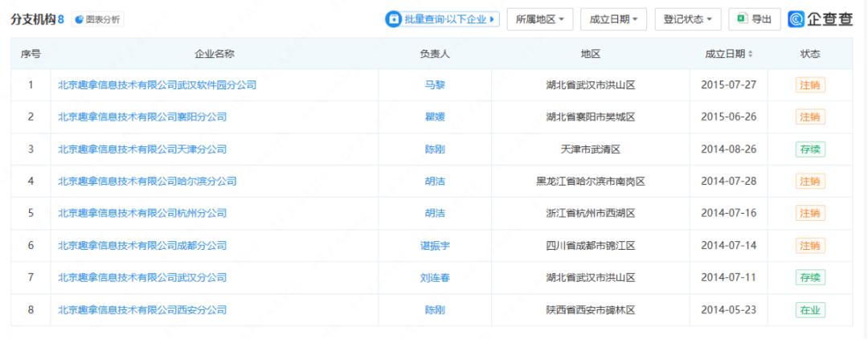Open 北京趣拿信息技术有限公司天津分公司 link
This screenshot has width=868, height=339.
point(142,149)
